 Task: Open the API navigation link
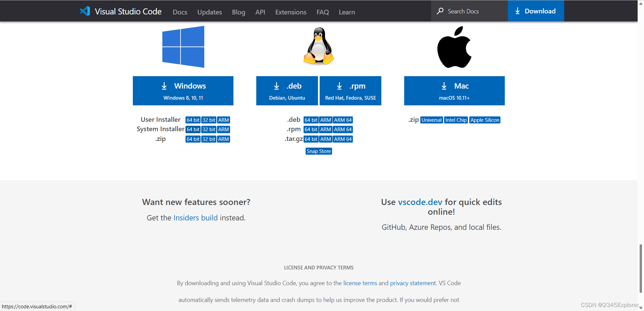(x=260, y=12)
